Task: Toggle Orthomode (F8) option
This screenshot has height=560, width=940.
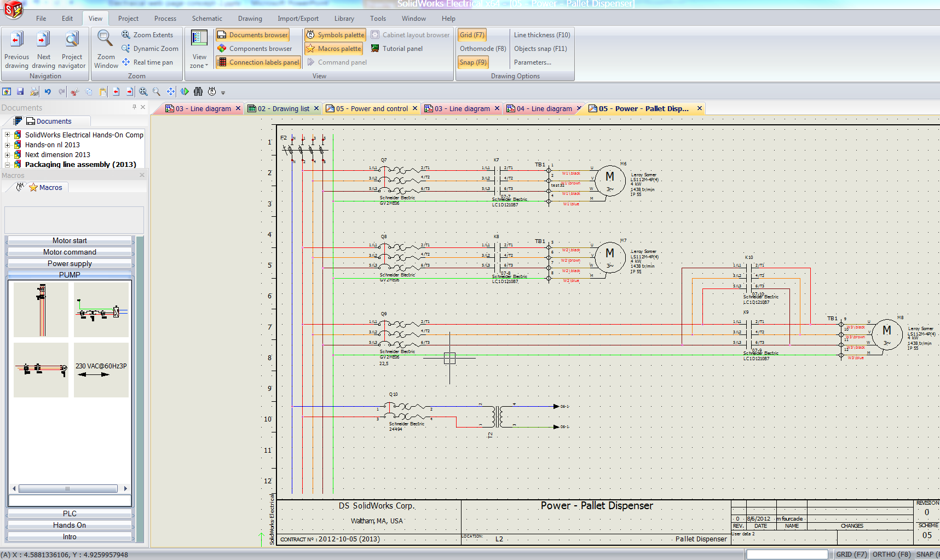Action: coord(483,48)
